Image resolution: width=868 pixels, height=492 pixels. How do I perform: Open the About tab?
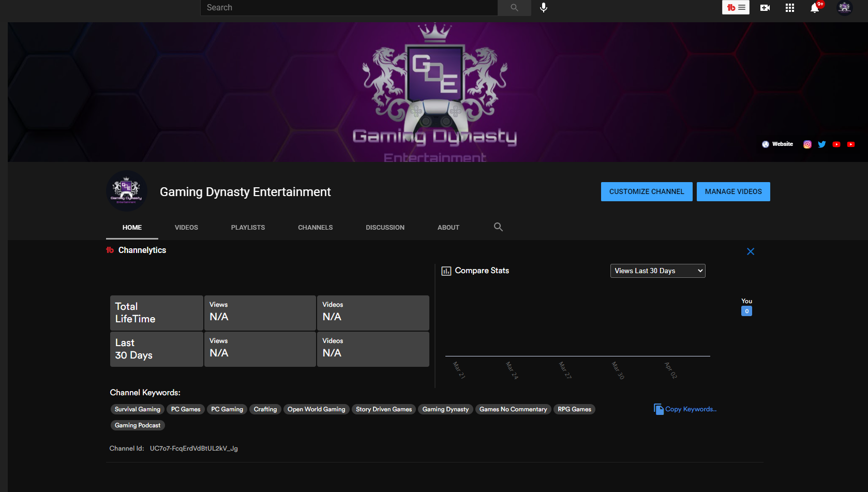click(448, 228)
